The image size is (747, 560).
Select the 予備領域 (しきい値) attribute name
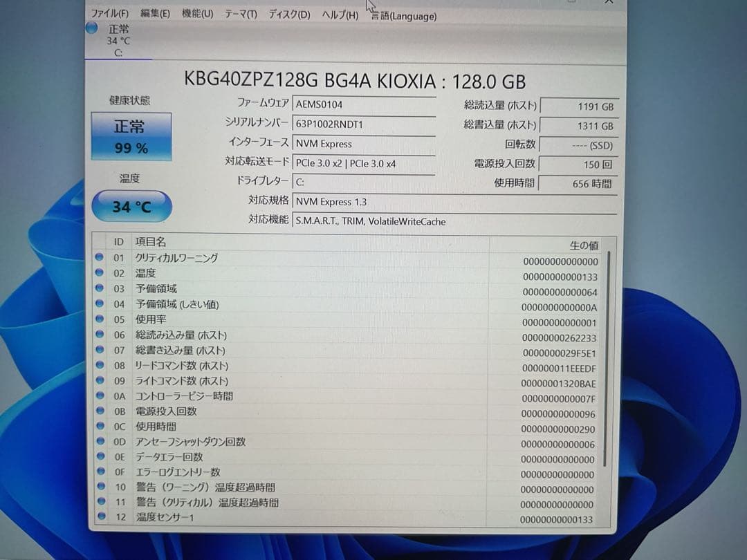(177, 304)
